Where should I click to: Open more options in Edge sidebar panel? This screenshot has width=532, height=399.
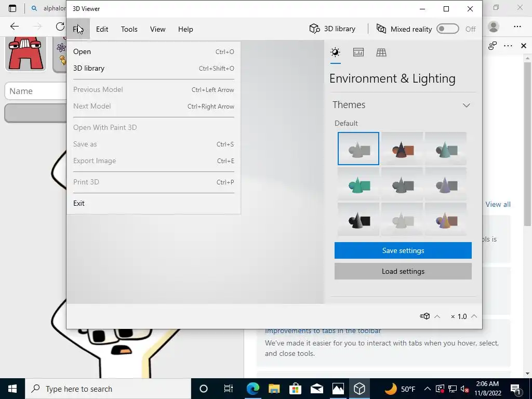[x=508, y=46]
